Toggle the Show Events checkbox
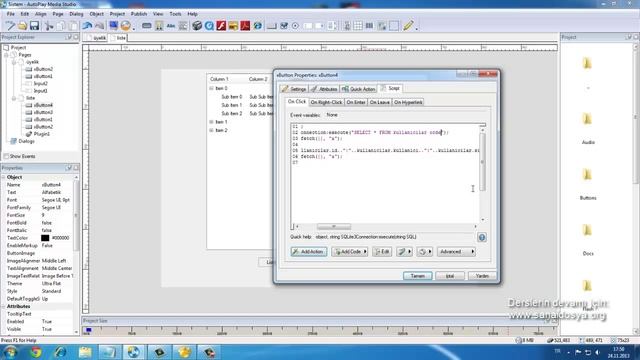 pyautogui.click(x=6, y=156)
